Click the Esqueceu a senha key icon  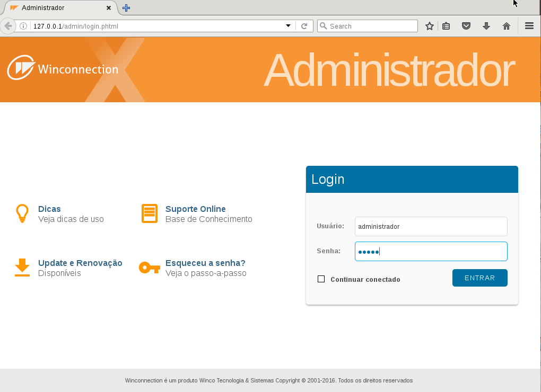point(150,268)
